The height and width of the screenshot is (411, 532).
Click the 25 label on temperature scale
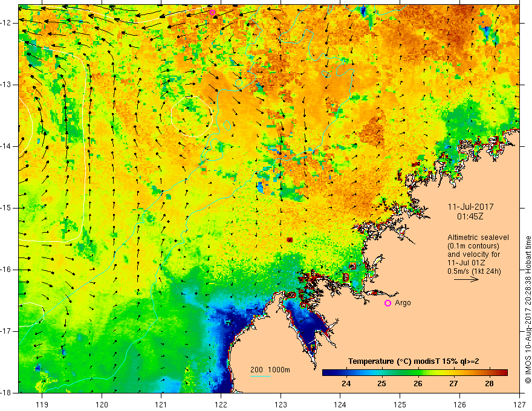click(x=381, y=384)
